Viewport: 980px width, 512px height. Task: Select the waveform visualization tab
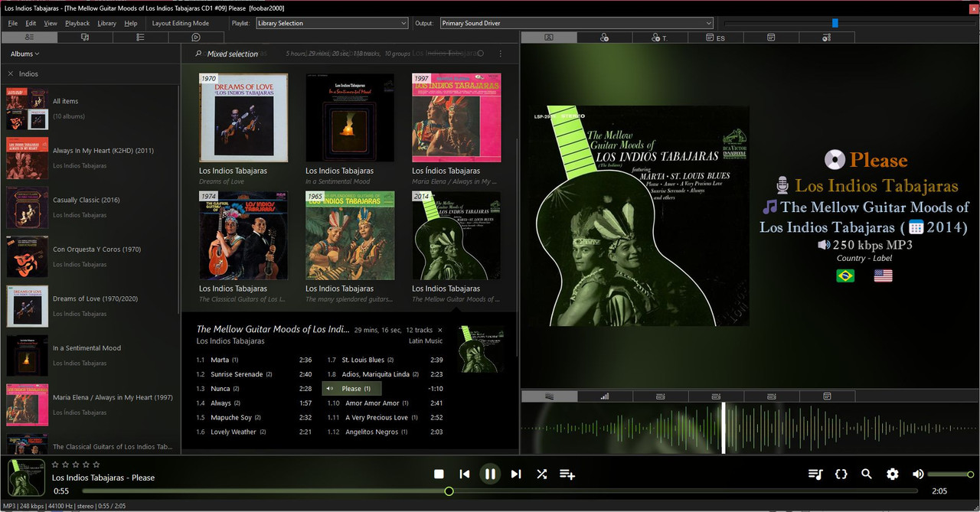[x=549, y=396]
